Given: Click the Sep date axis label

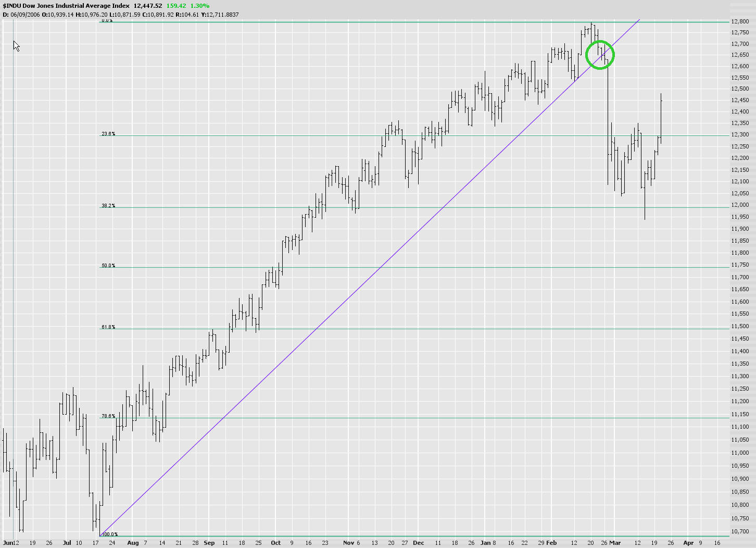Looking at the screenshot, I should coord(209,543).
